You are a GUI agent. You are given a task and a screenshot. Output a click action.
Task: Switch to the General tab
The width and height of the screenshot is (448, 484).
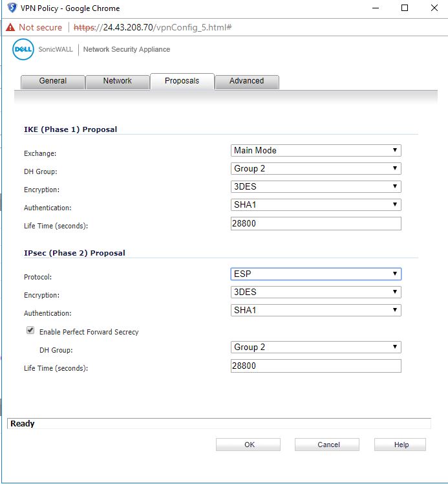pos(53,82)
